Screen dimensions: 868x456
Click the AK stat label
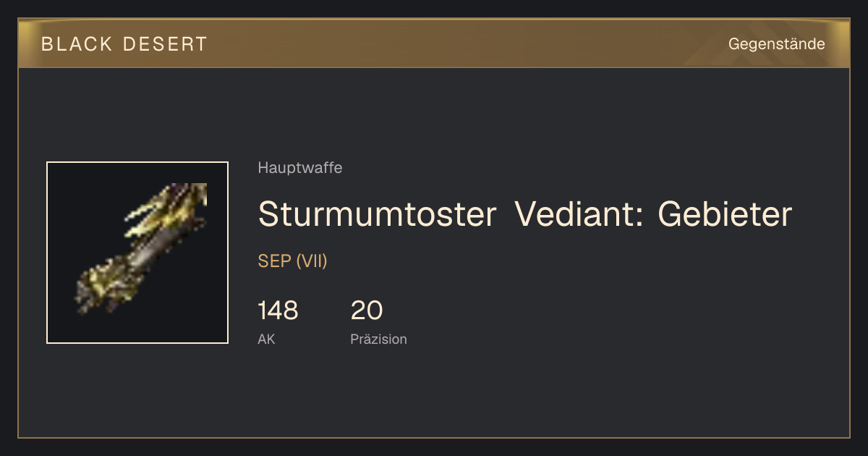[x=266, y=339]
